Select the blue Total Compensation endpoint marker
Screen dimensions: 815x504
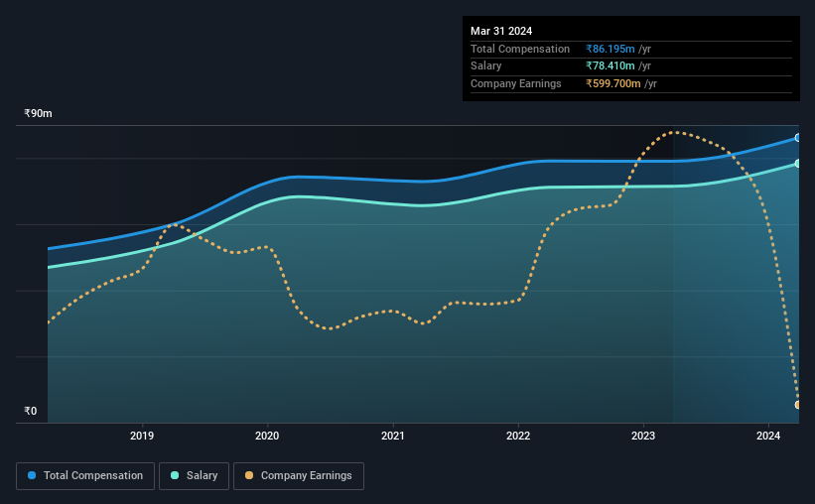[x=797, y=138]
